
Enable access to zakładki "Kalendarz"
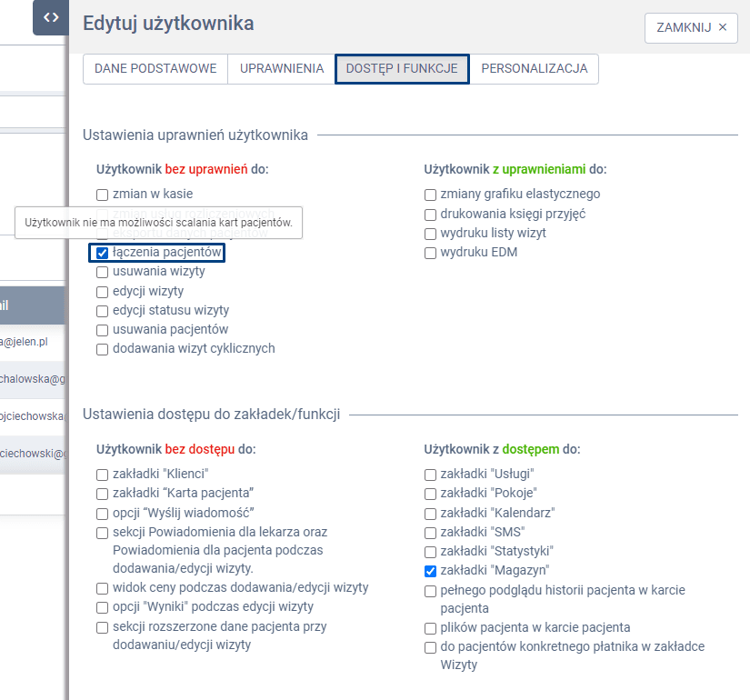point(430,513)
